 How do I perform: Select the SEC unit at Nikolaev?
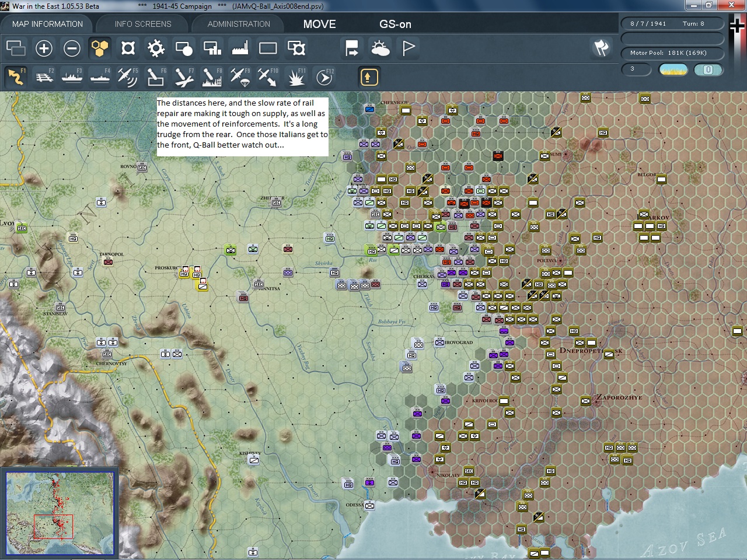coord(469,471)
